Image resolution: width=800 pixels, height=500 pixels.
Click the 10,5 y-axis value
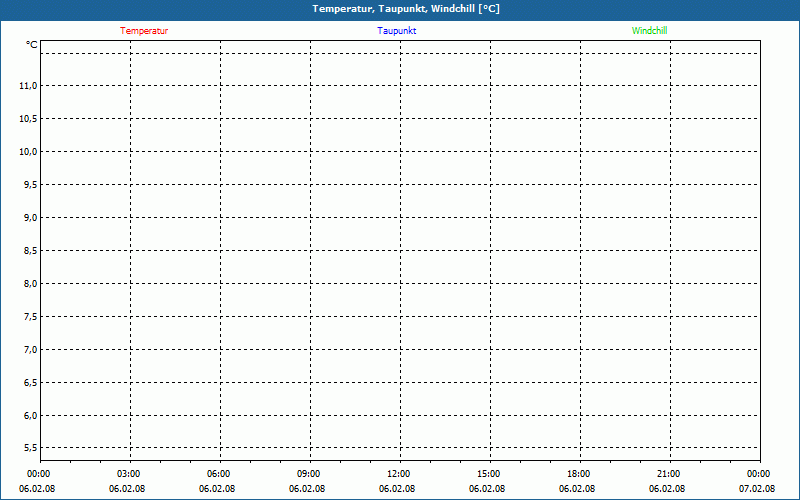pos(28,118)
